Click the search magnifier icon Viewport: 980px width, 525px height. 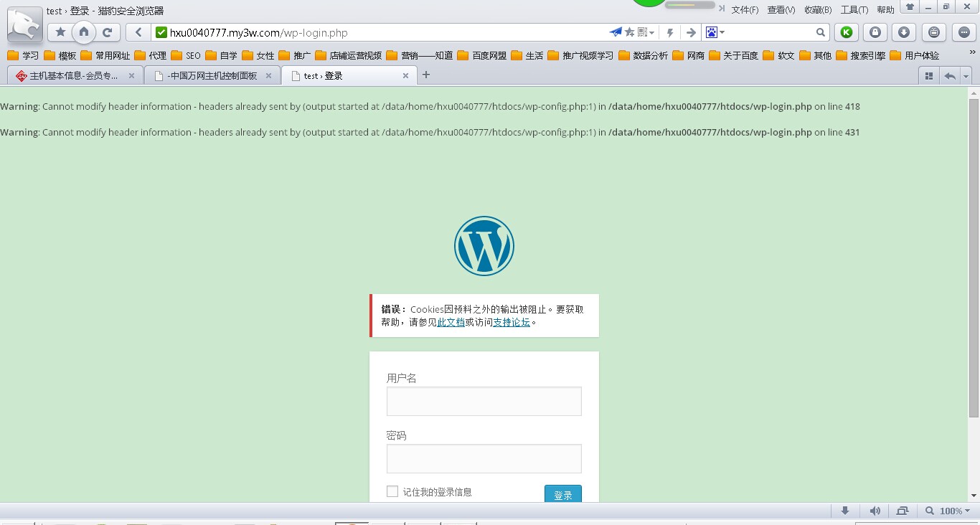click(x=821, y=32)
